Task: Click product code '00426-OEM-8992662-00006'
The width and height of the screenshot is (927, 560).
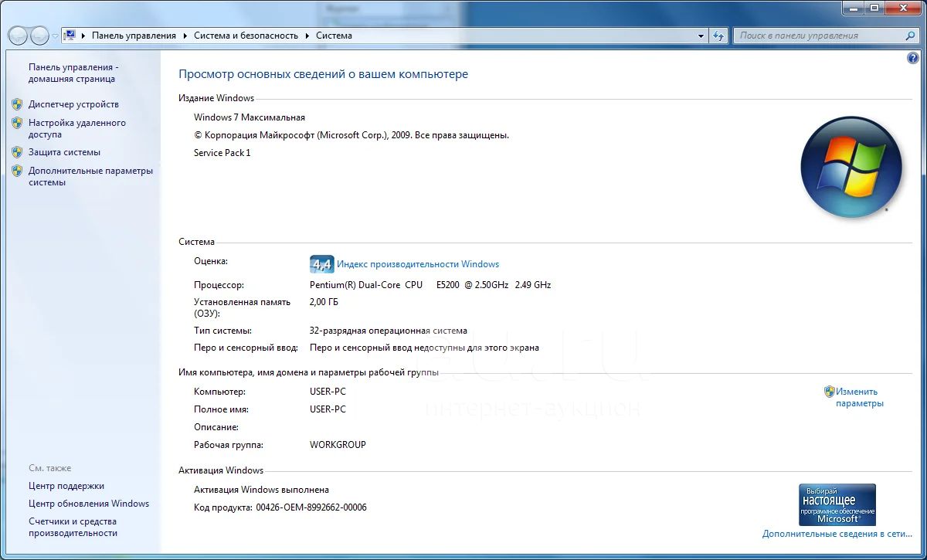Action: [x=311, y=507]
